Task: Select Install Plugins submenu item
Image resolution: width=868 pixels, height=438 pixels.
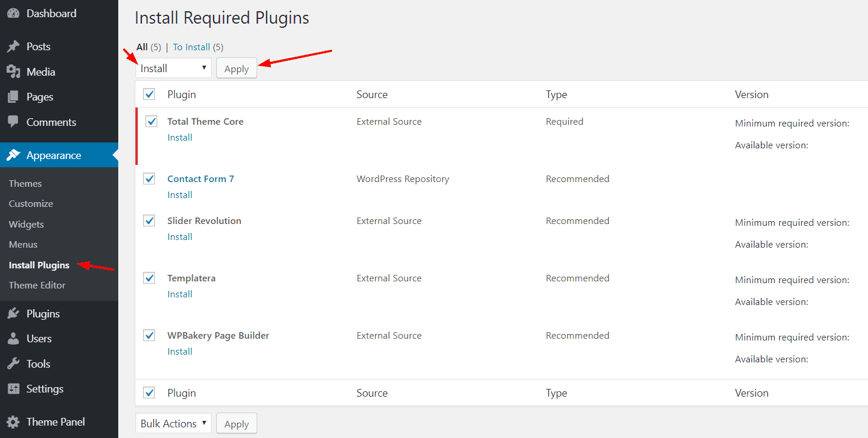Action: pyautogui.click(x=39, y=265)
